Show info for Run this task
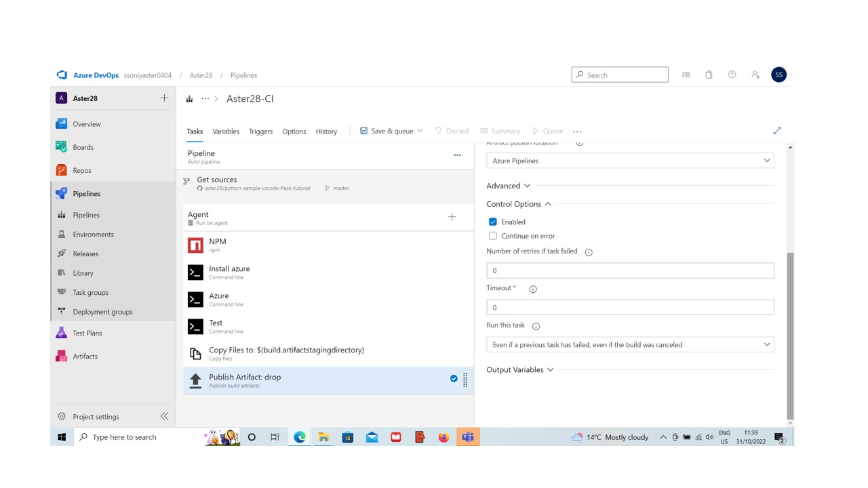This screenshot has width=868, height=488. pos(536,326)
